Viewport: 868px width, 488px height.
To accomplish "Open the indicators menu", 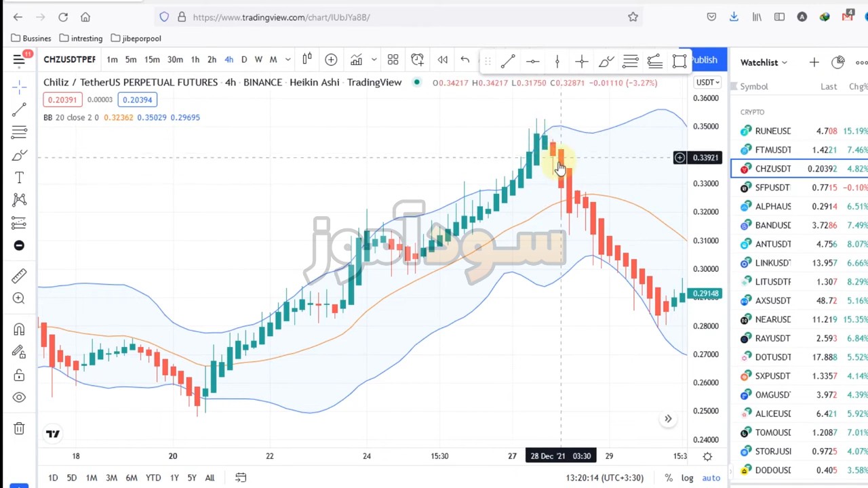I will (x=356, y=60).
